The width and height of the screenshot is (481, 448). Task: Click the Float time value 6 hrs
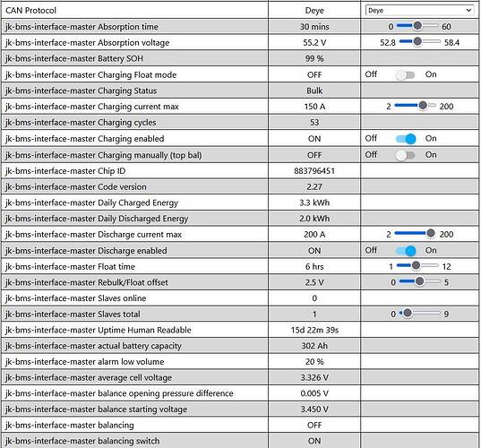click(314, 267)
